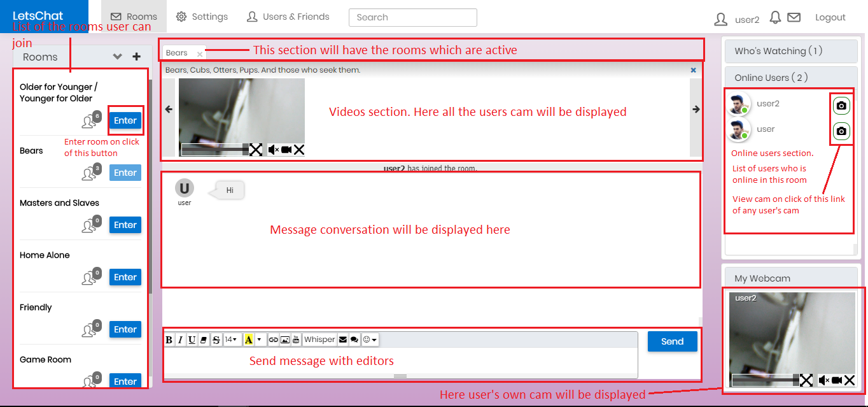Adjust volume slider in videos section cam

point(215,150)
